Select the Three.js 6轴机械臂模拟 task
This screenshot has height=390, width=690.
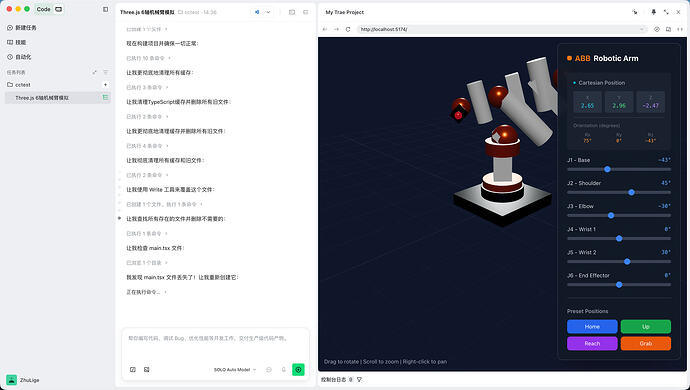(x=58, y=98)
